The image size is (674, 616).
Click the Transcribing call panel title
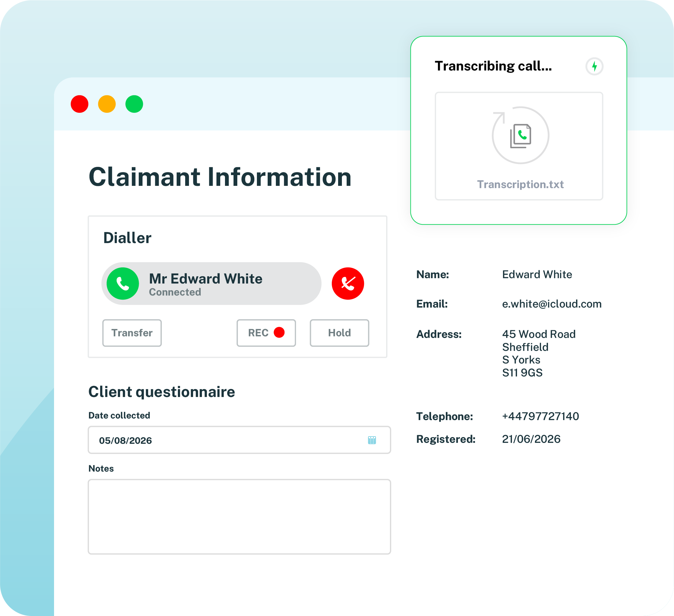pos(493,66)
